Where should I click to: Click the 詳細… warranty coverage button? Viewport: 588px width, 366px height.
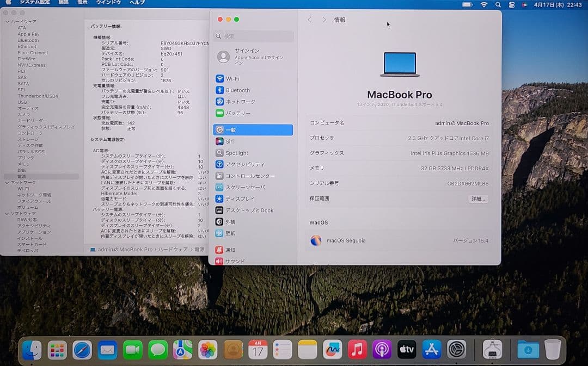pos(479,199)
